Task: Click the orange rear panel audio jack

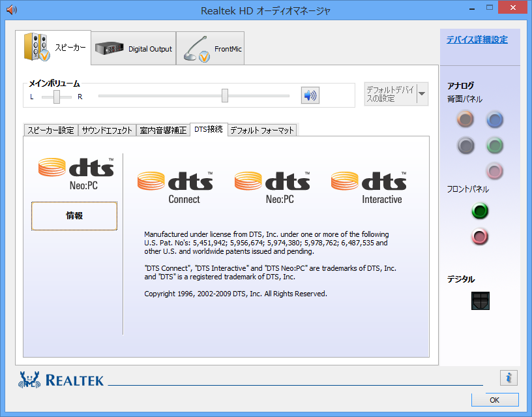Action: (465, 119)
